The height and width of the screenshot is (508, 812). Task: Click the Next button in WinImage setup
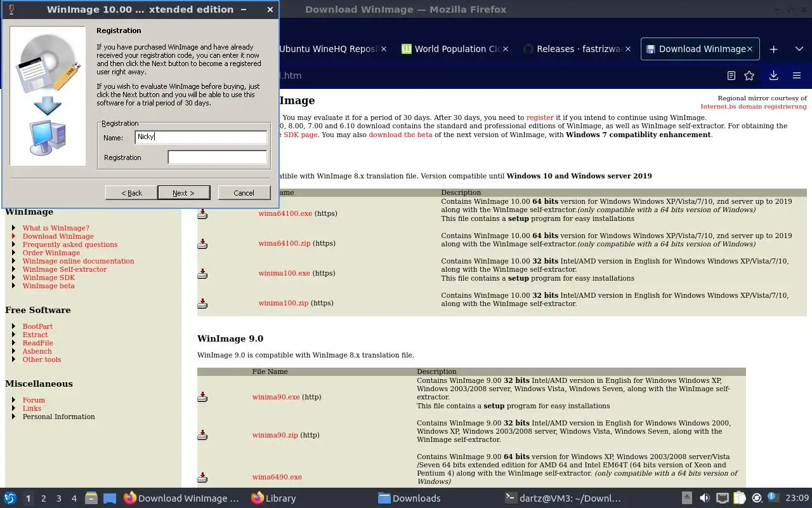pyautogui.click(x=183, y=193)
